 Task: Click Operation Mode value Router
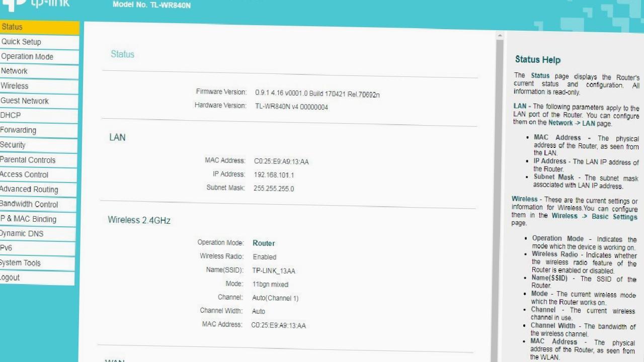264,243
